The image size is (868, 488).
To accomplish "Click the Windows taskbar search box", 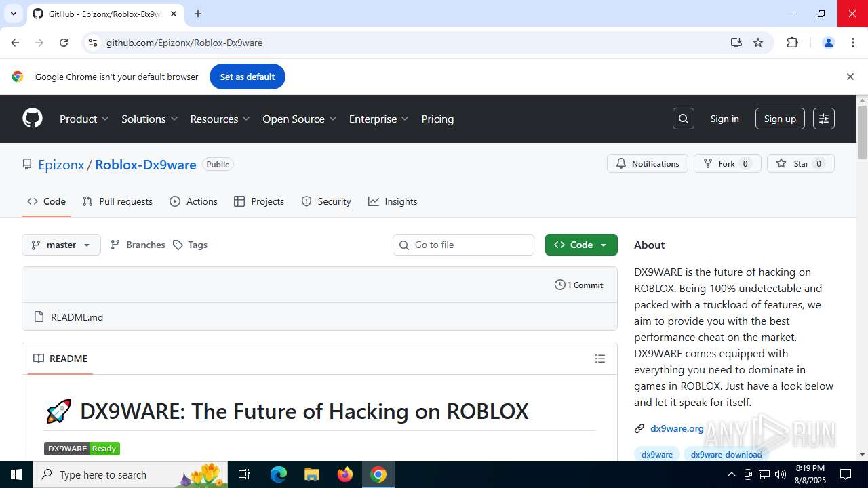I will coord(130,474).
